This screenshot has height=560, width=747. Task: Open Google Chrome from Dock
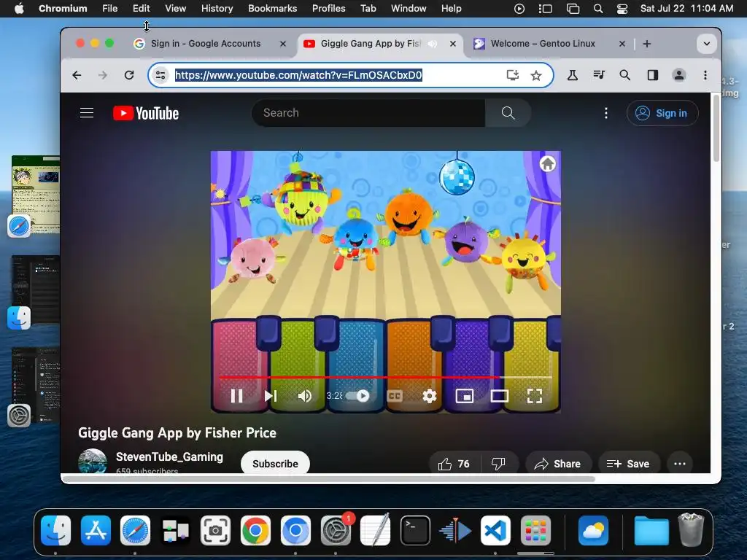click(255, 531)
